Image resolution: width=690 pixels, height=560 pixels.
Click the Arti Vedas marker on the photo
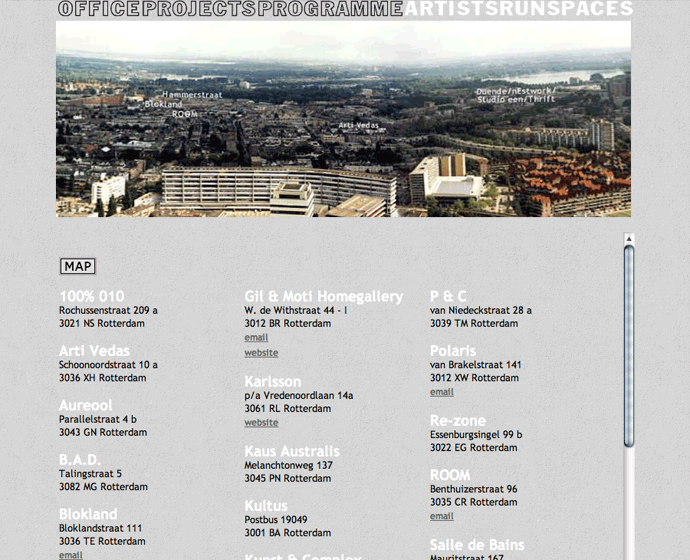coord(359,125)
